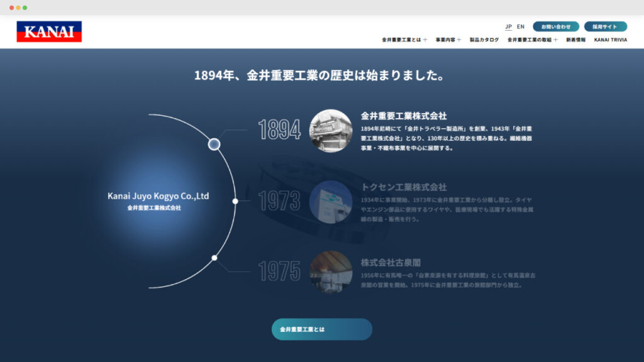The height and width of the screenshot is (362, 644).
Task: Open 製品カタログ in the navigation bar
Action: (x=484, y=40)
